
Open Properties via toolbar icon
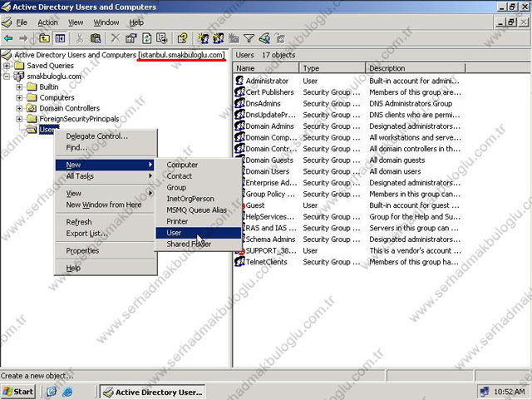pyautogui.click(x=131, y=38)
